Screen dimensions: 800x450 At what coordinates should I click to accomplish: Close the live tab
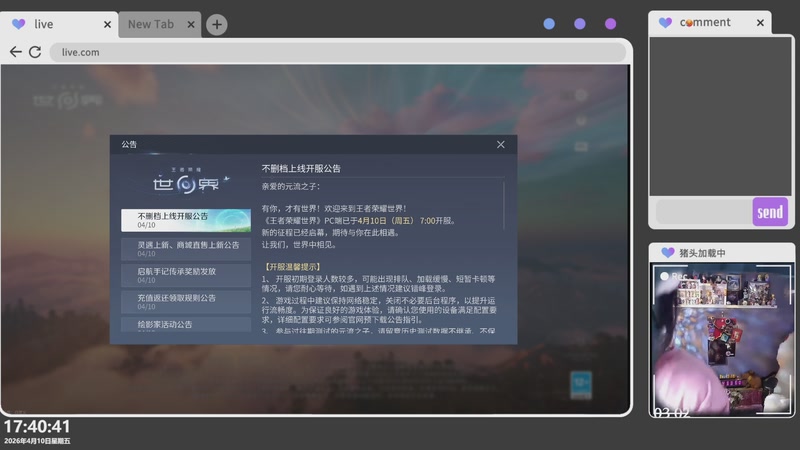[107, 24]
